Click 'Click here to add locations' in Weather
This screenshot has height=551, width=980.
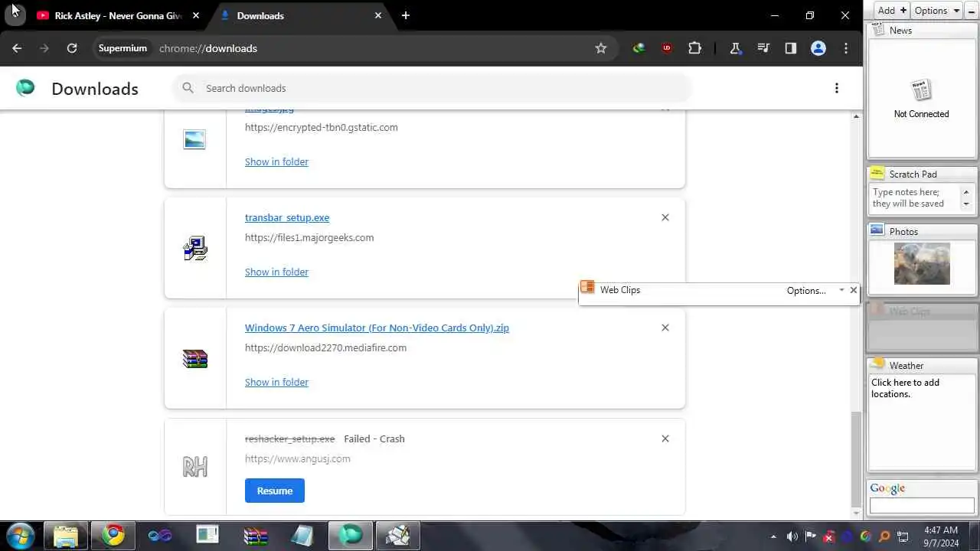point(906,388)
